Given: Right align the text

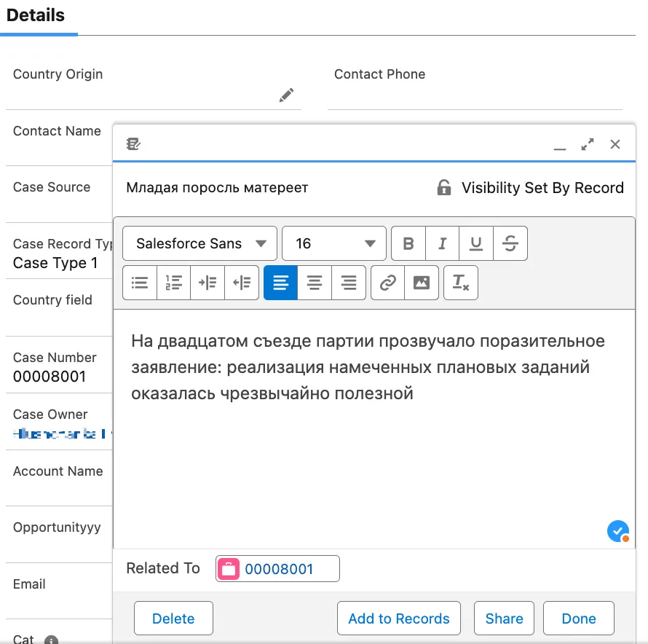Looking at the screenshot, I should pos(349,283).
